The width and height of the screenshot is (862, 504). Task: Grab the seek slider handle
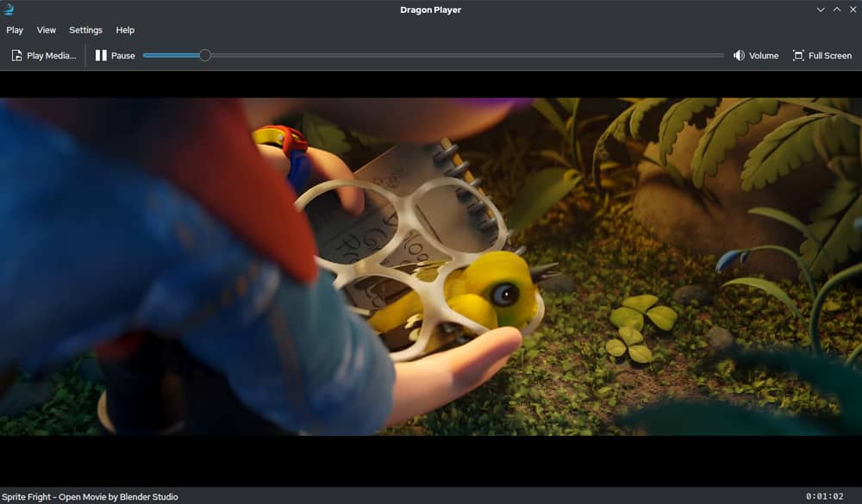205,55
